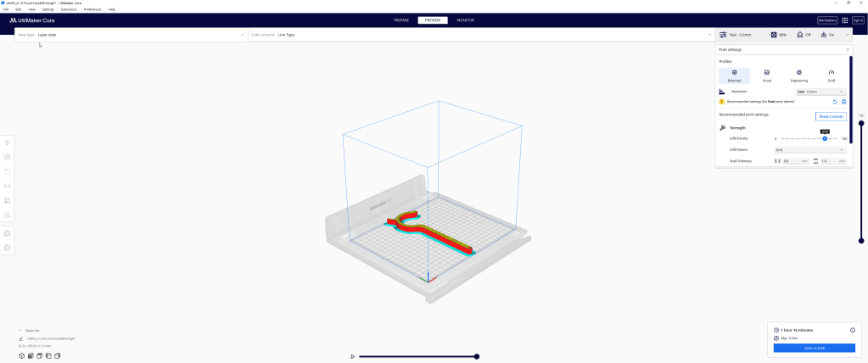Reset altered recommended settings icon
Screen dimensions: 868x363
pyautogui.click(x=834, y=101)
